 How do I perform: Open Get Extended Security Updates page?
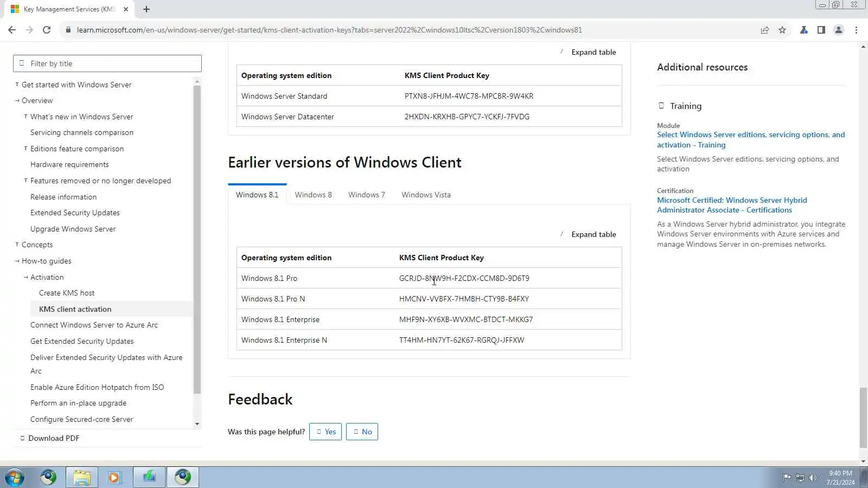click(82, 341)
